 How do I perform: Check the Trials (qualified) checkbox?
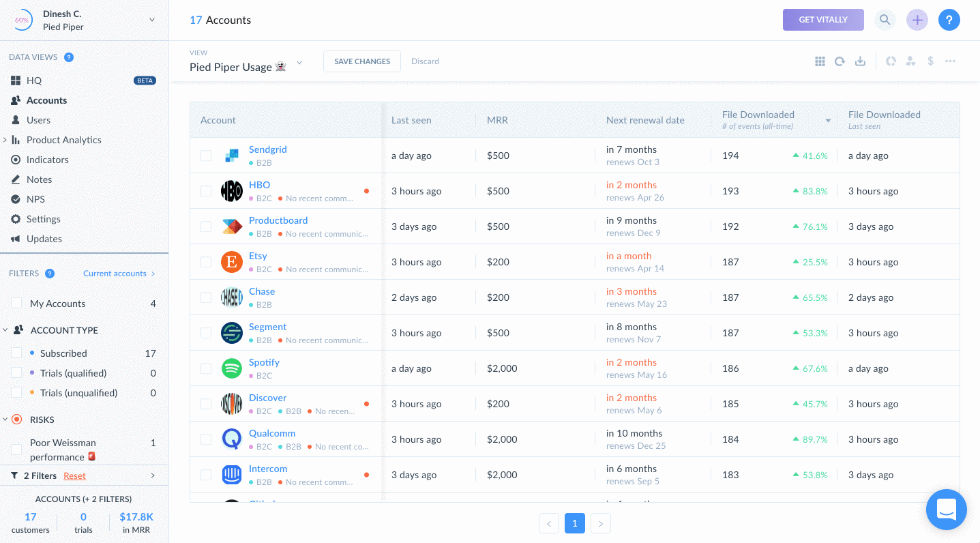[x=16, y=373]
